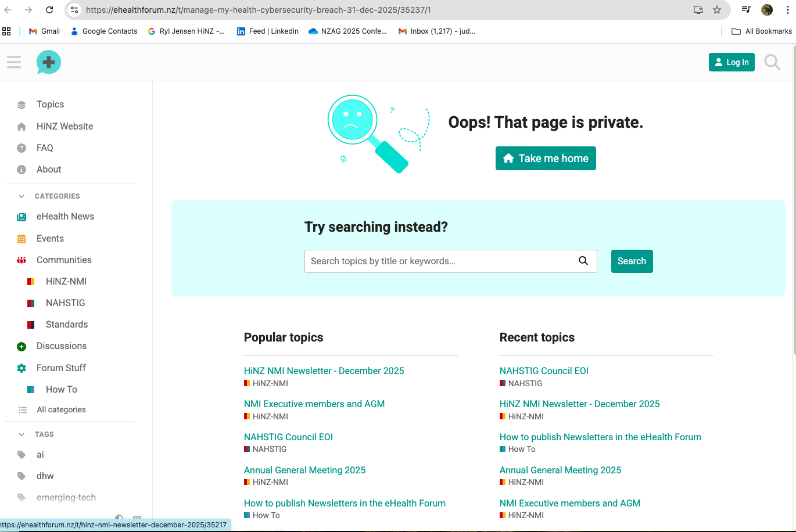Image resolution: width=796 pixels, height=532 pixels.
Task: Bookmark this page with the star icon
Action: click(x=717, y=10)
